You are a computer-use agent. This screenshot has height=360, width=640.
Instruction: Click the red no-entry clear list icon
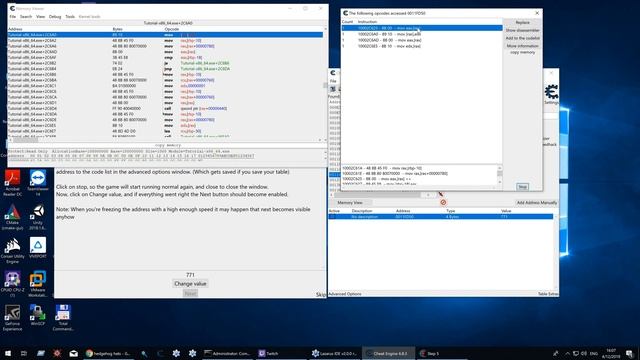[x=443, y=202]
